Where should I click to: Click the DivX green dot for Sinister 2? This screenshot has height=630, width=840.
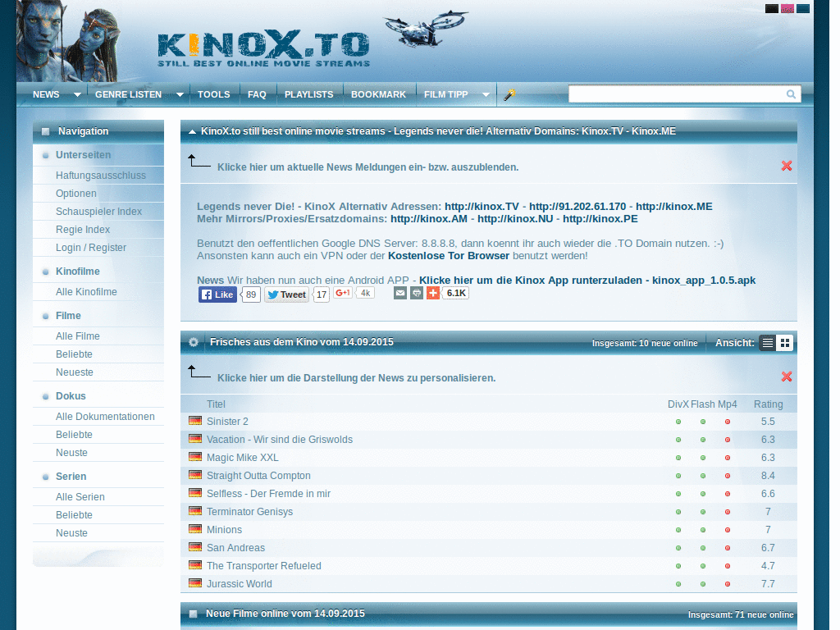678,422
